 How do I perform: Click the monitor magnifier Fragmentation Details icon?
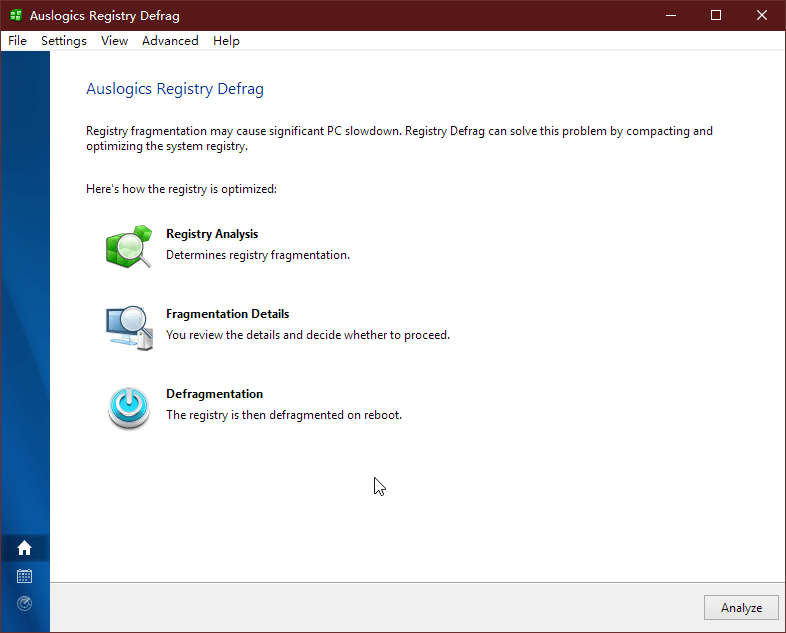click(x=128, y=327)
